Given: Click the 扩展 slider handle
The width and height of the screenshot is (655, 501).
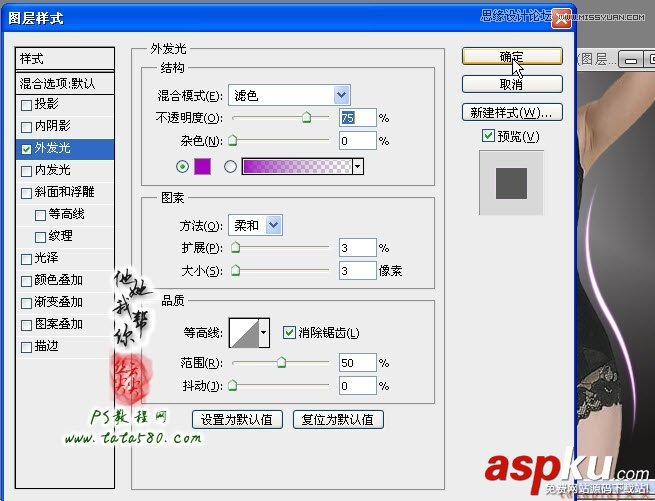Looking at the screenshot, I should click(236, 247).
